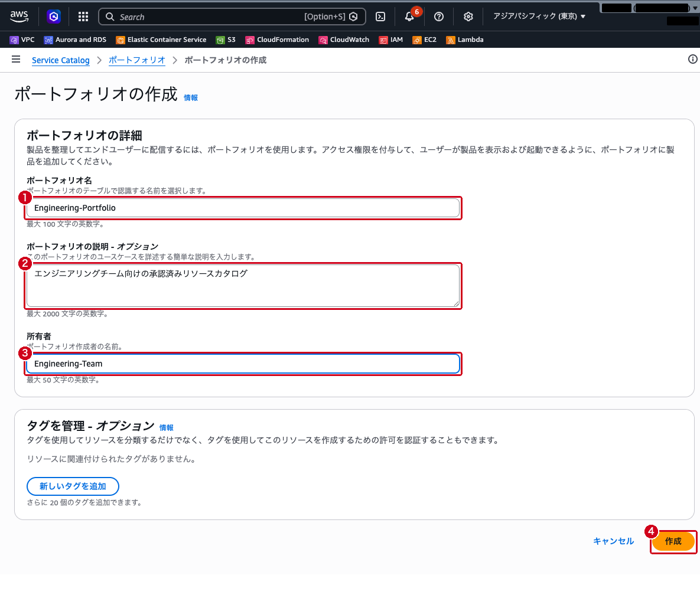Click 新しいタグを追加 button
The image size is (700, 595).
pos(73,486)
